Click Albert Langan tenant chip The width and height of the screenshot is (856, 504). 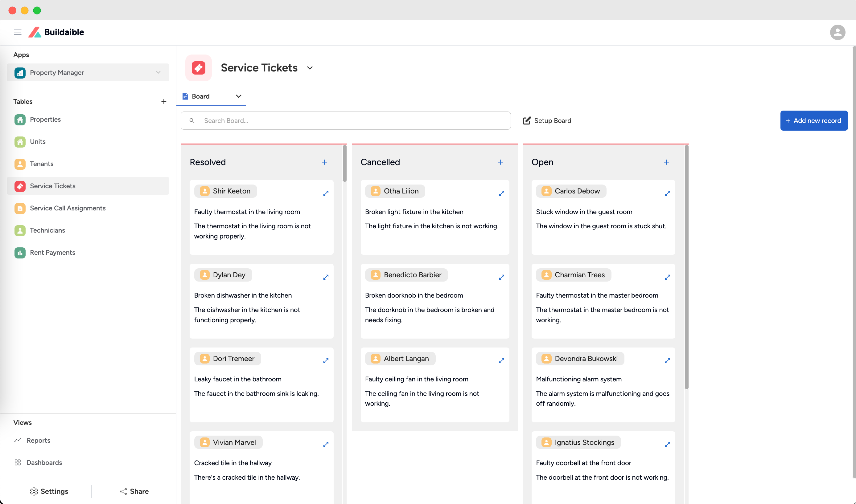[400, 359]
